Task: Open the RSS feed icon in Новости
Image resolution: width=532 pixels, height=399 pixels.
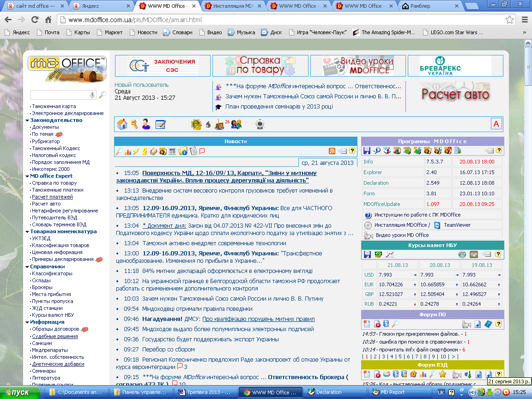Action: tap(332, 151)
